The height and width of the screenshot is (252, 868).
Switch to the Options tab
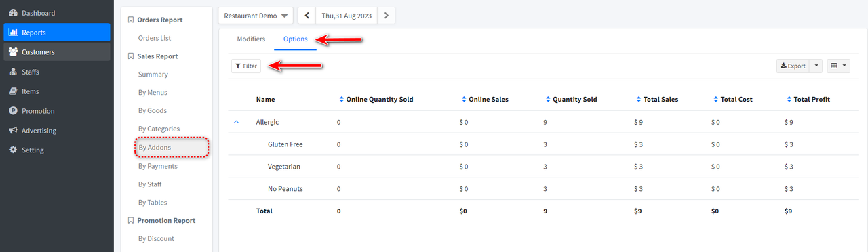pos(296,39)
